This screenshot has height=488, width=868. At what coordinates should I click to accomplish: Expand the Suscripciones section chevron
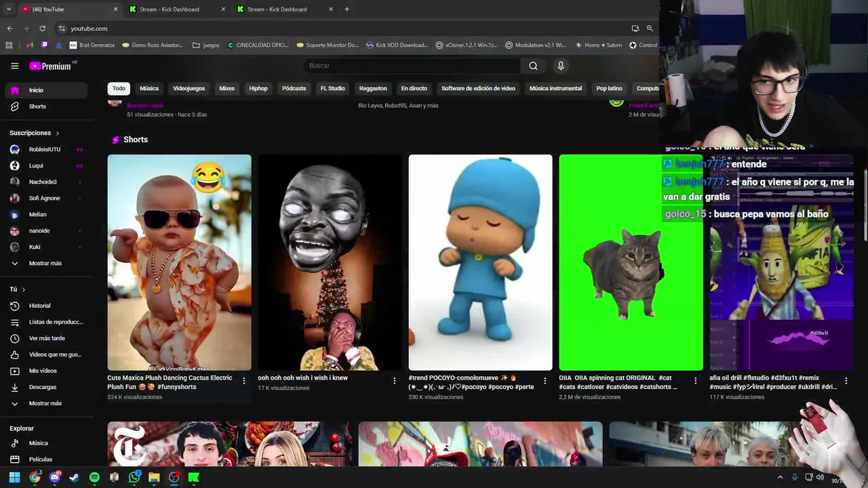coord(58,134)
